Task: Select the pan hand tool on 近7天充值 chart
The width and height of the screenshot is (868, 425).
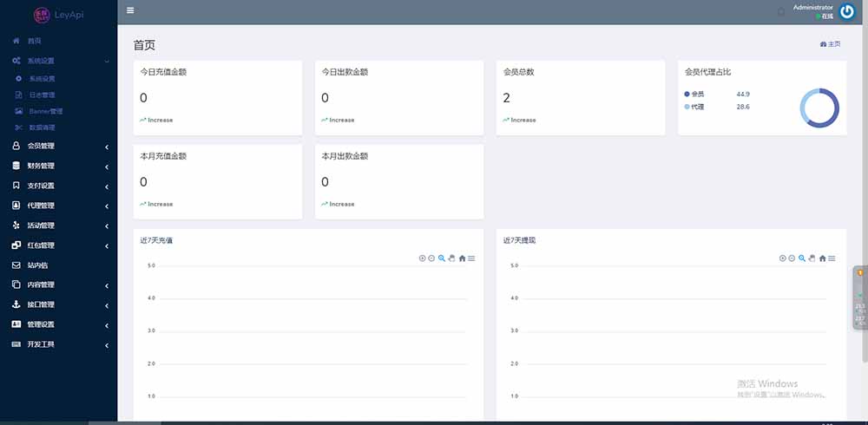Action: 451,258
